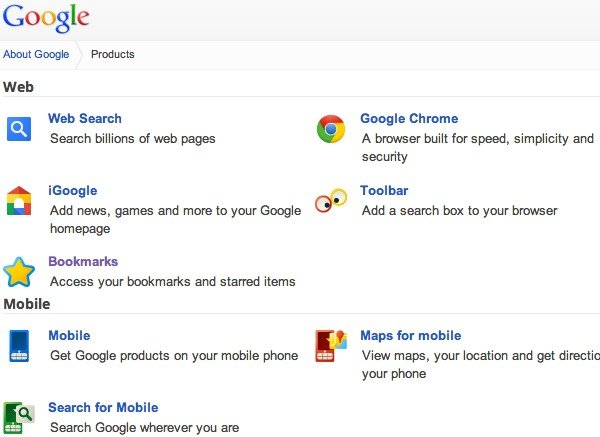
Task: Open the Google Chrome link
Action: click(x=409, y=119)
